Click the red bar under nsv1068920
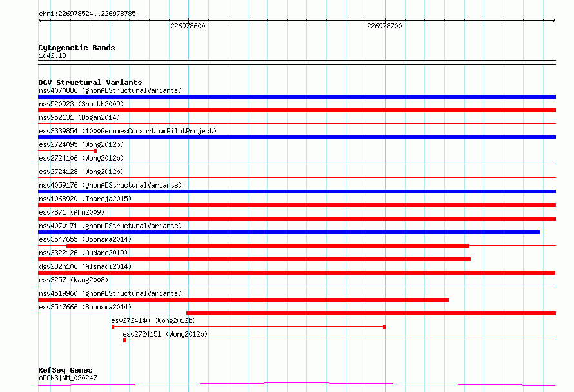The height and width of the screenshot is (392, 574). point(297,205)
